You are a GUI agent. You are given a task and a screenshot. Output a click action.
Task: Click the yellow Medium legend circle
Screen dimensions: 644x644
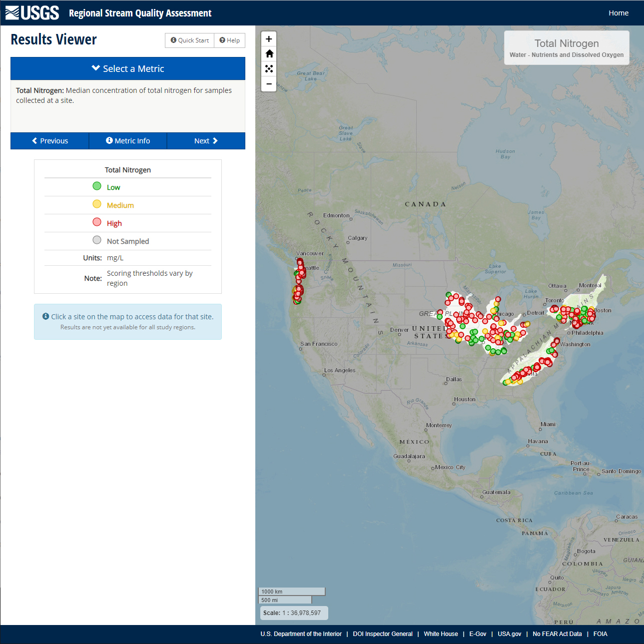(x=97, y=204)
